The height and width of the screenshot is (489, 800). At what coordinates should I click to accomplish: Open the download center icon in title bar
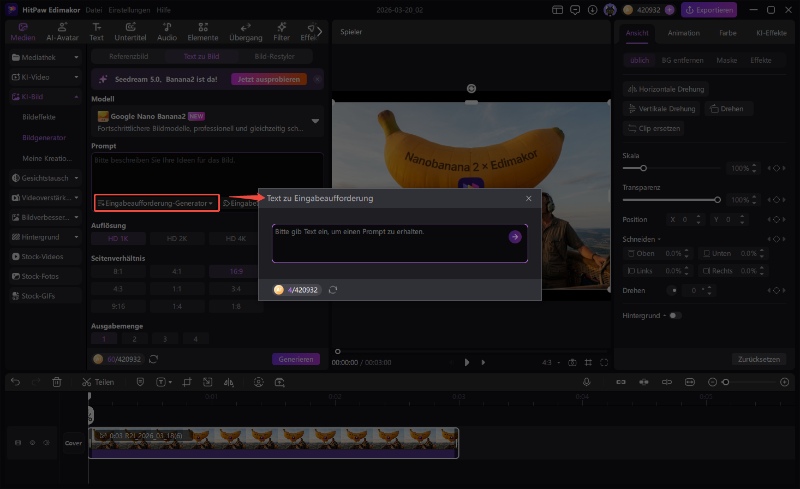point(592,10)
